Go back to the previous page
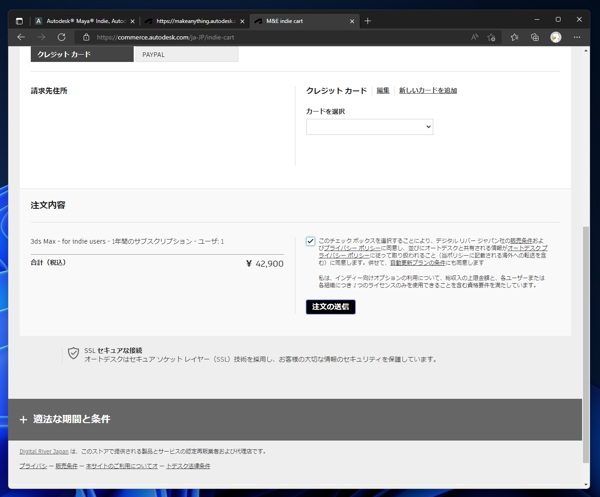This screenshot has height=497, width=600. [21, 37]
